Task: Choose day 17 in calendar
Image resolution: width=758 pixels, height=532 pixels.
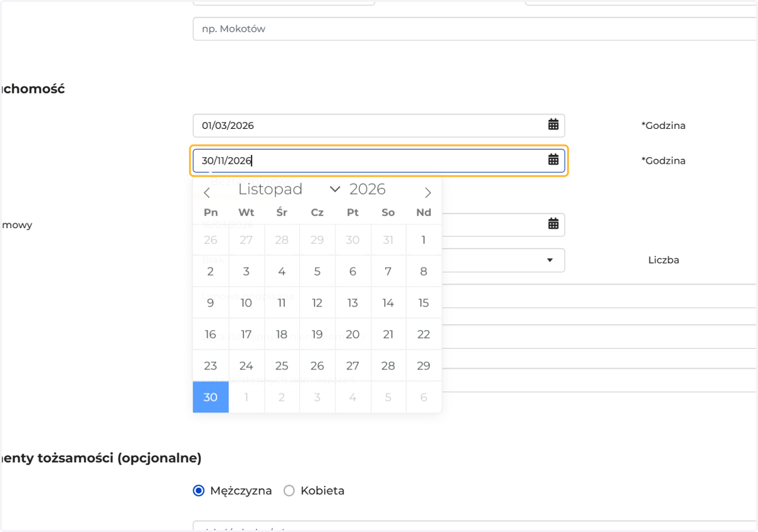Action: pos(246,335)
